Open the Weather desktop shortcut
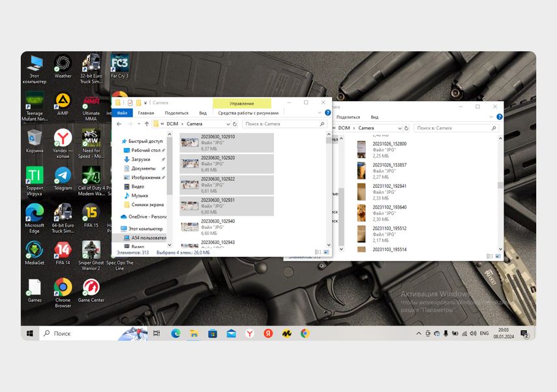557x392 pixels. point(63,67)
